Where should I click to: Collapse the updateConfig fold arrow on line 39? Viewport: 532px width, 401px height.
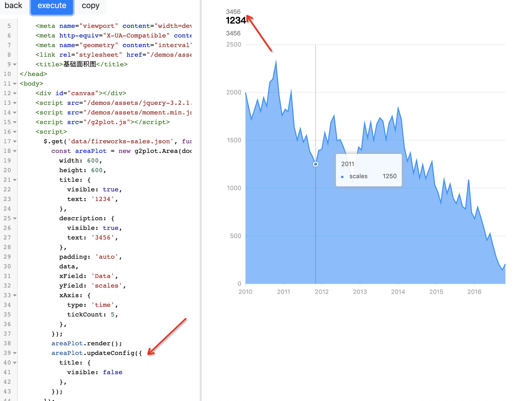pos(14,353)
